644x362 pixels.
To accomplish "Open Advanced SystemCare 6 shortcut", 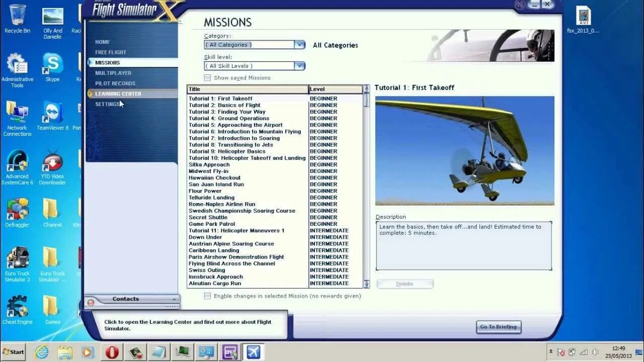I will (17, 167).
